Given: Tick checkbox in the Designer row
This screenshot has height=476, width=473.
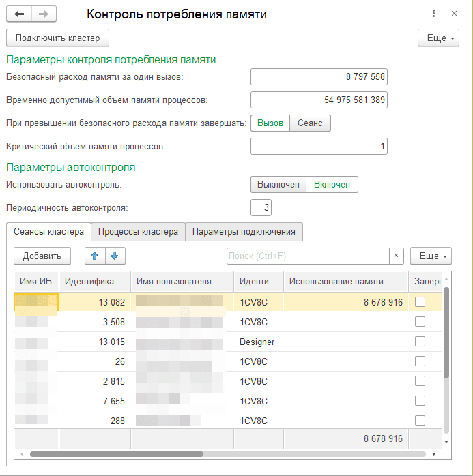Looking at the screenshot, I should [420, 342].
